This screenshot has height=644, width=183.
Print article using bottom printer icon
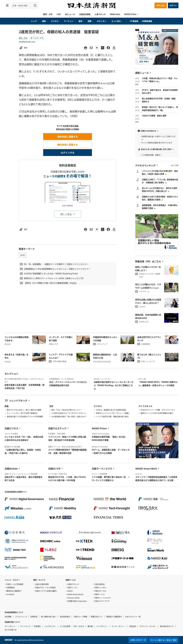[86, 229]
